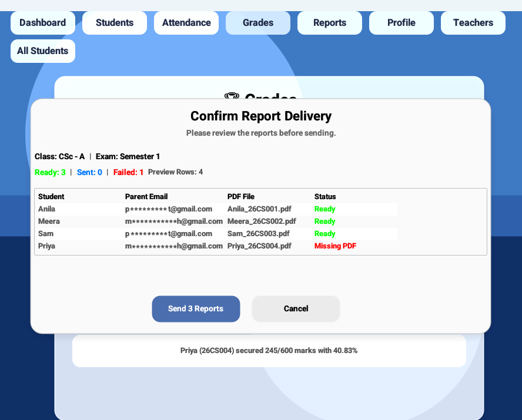The height and width of the screenshot is (420, 522).
Task: Click Priya_26CS004.pdf file name
Action: (x=259, y=246)
